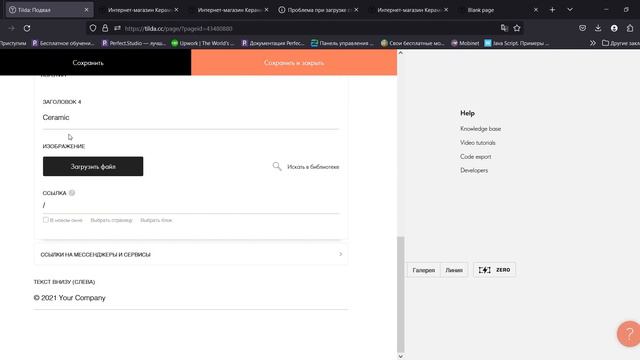This screenshot has height=360, width=640.
Task: Open the Downloads panel
Action: [598, 28]
